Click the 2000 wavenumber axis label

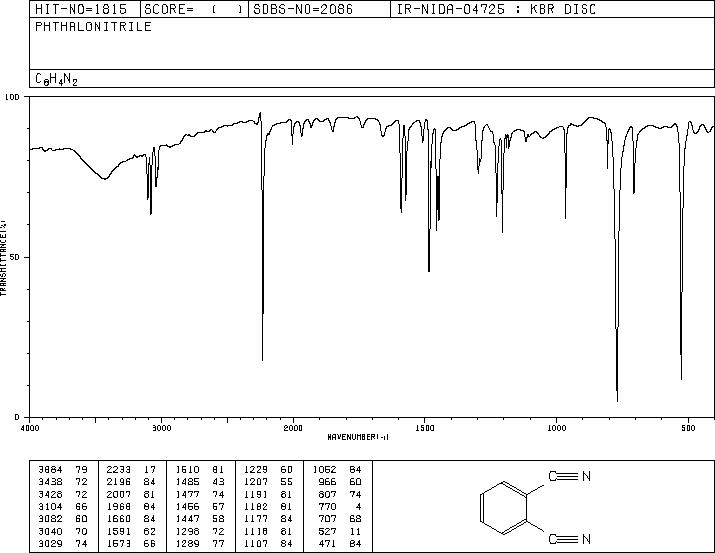coord(293,428)
